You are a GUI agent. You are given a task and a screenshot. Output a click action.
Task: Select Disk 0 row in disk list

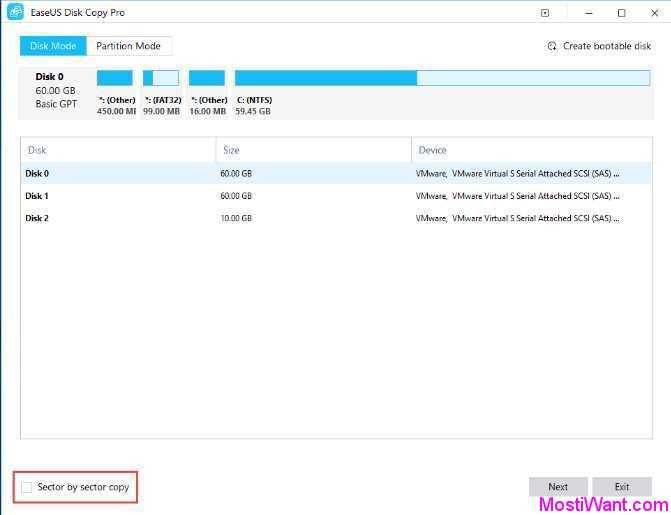coord(320,174)
